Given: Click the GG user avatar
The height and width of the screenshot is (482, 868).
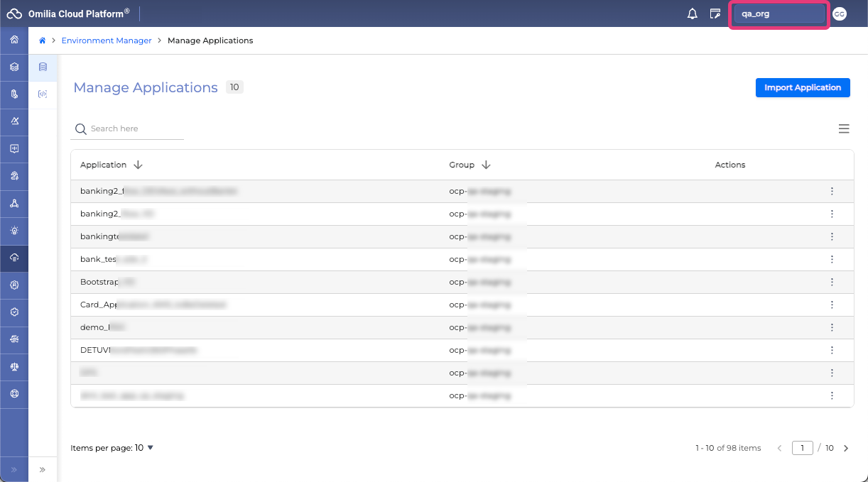Looking at the screenshot, I should tap(840, 13).
